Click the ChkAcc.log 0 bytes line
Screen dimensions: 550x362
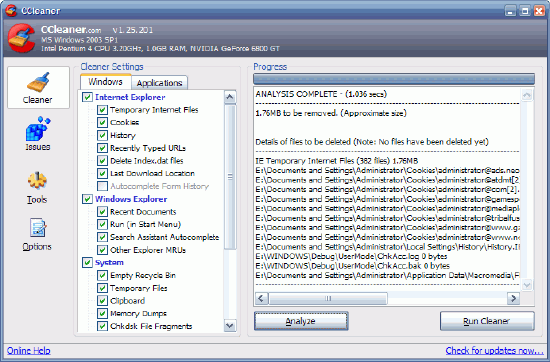click(351, 256)
